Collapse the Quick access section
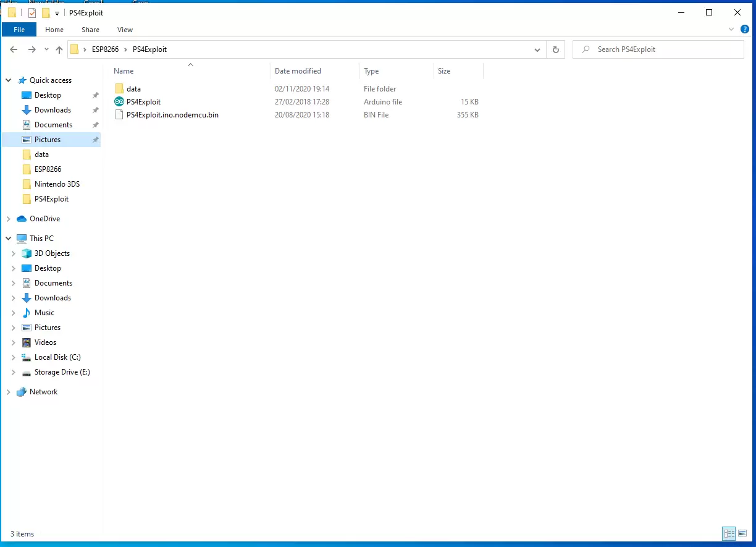Viewport: 756px width, 547px height. (x=9, y=80)
